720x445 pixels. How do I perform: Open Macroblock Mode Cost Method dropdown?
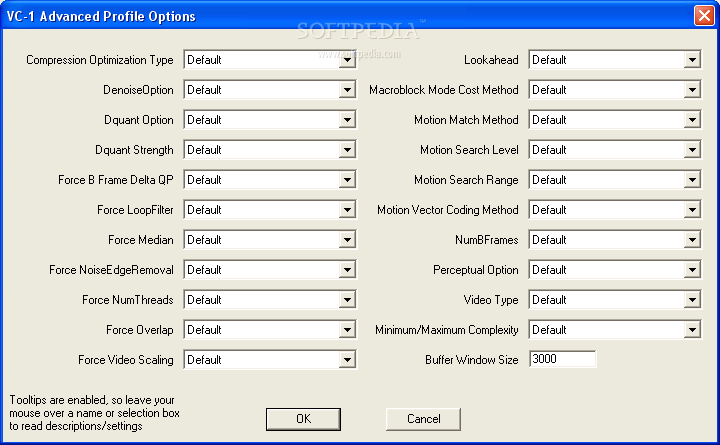click(x=614, y=90)
